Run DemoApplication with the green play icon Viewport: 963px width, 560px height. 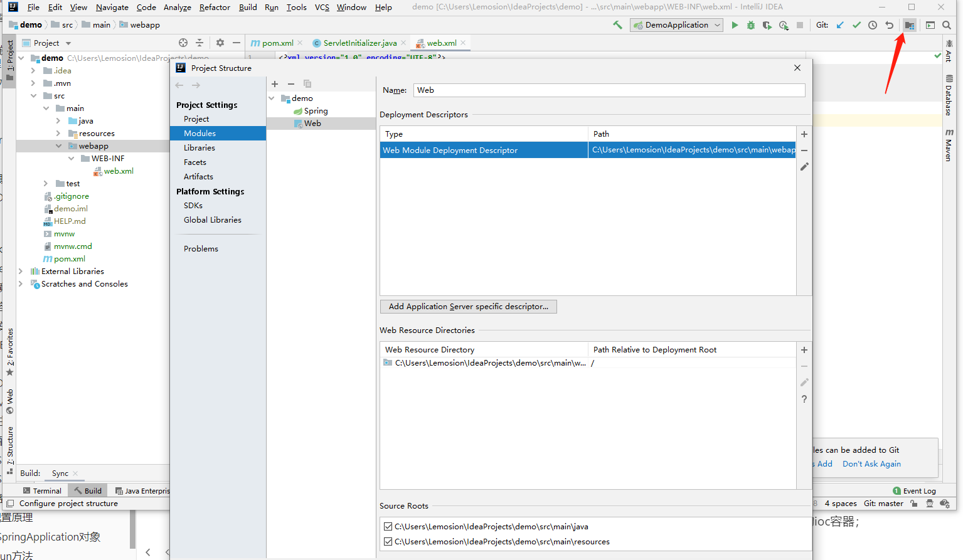[735, 25]
